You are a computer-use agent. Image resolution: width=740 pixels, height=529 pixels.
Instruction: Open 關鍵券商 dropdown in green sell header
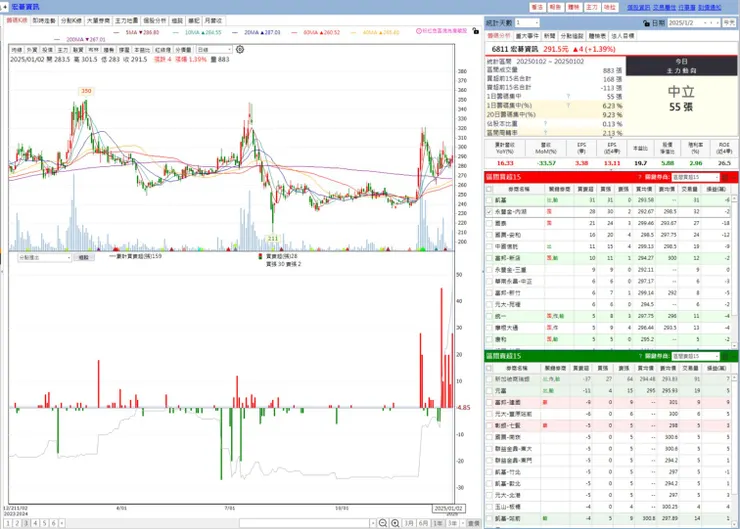point(695,356)
